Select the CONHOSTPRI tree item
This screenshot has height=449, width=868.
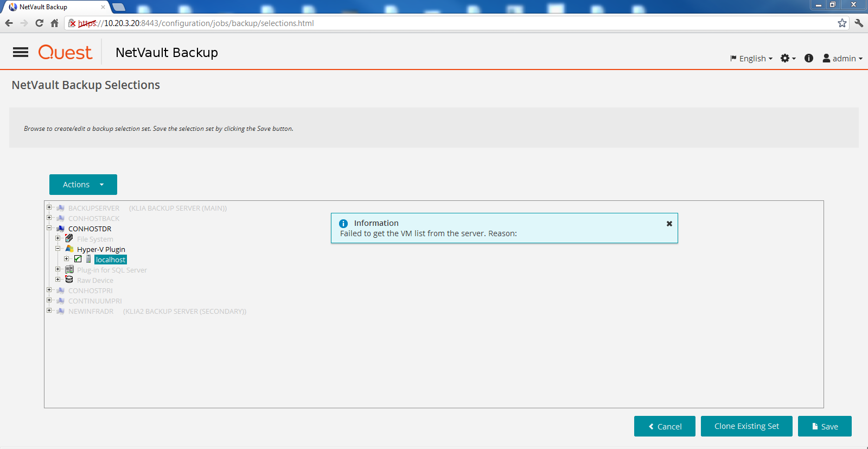tap(91, 290)
